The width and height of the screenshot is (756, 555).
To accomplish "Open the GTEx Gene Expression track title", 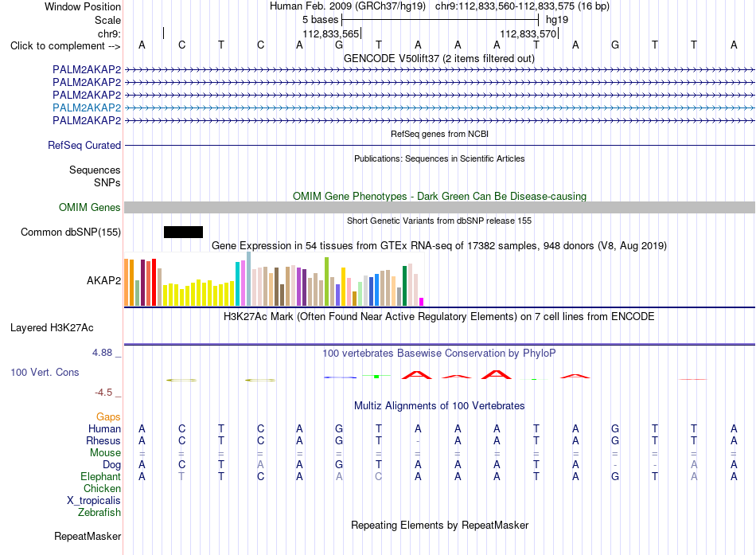I will click(439, 245).
